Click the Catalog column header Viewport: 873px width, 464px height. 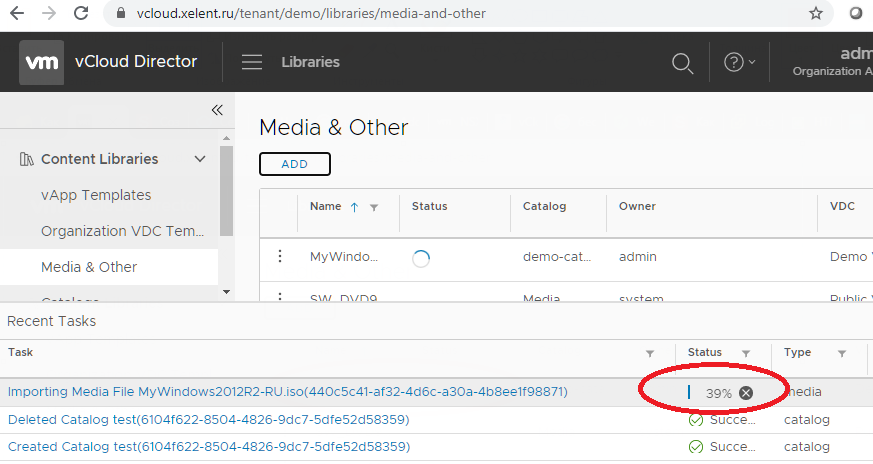(544, 206)
